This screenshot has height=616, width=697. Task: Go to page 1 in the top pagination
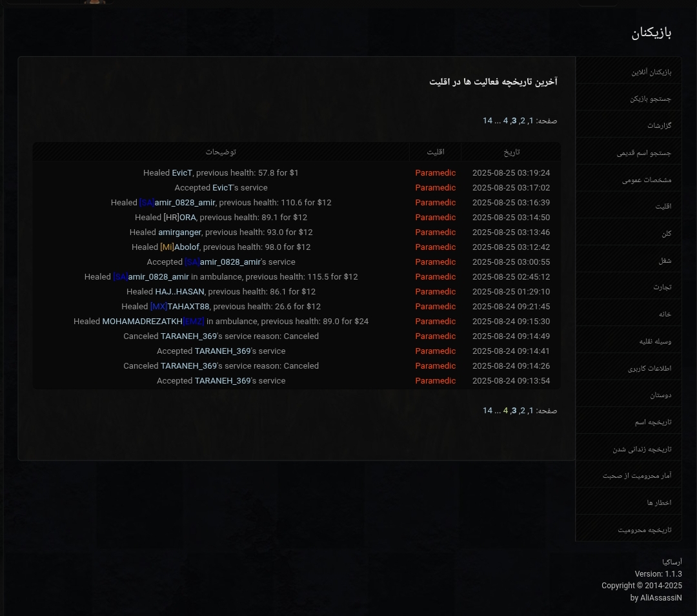tap(531, 121)
